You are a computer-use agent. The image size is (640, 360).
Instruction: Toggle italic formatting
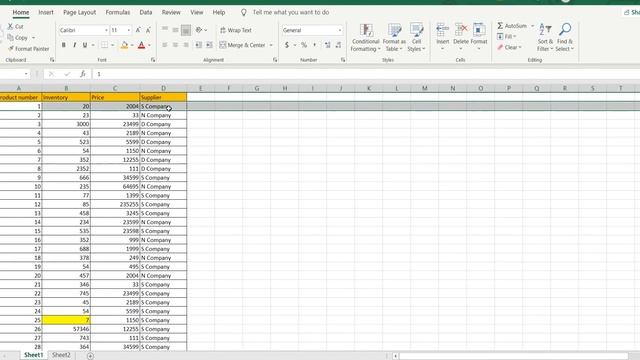click(x=74, y=45)
